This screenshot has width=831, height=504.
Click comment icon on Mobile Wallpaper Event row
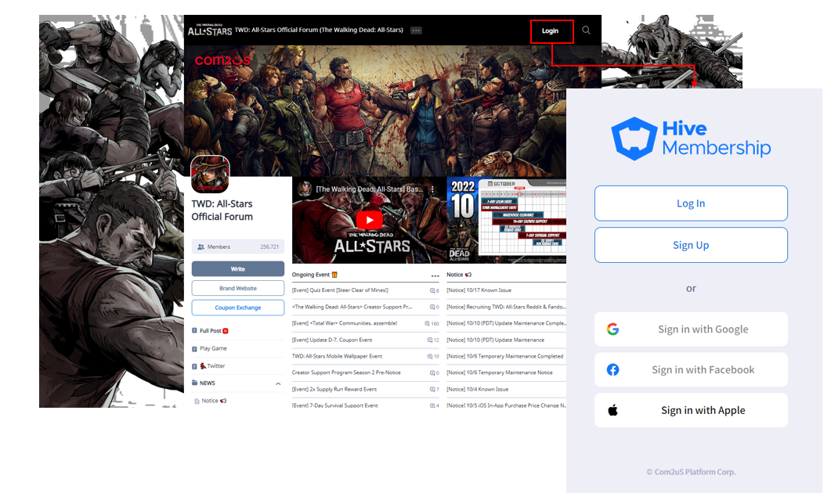tap(430, 356)
